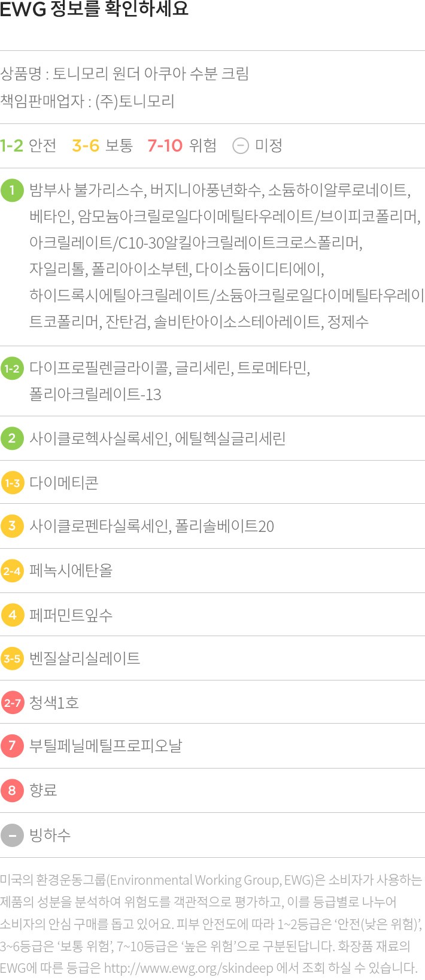
Task: Click the green grade 2 badge
Action: point(12,438)
